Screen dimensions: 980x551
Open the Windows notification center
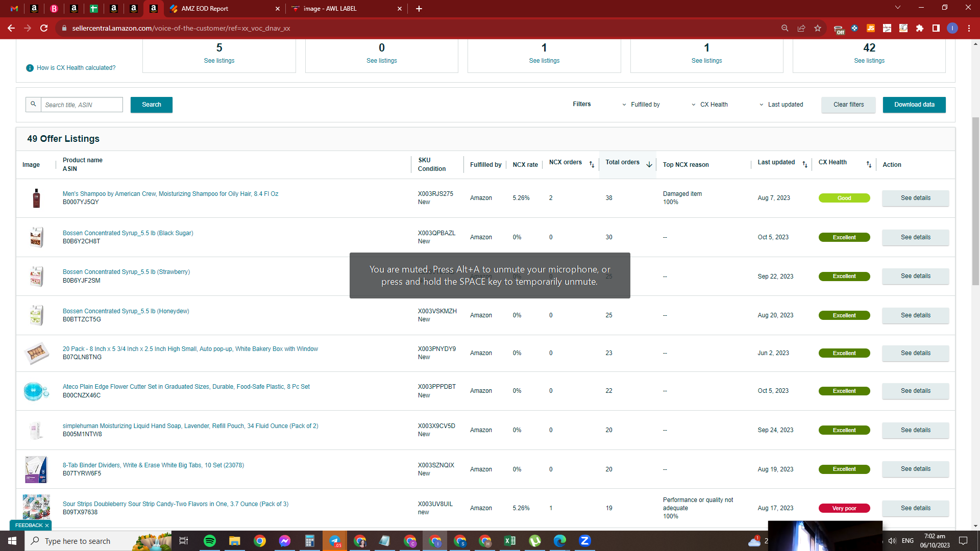tap(963, 541)
